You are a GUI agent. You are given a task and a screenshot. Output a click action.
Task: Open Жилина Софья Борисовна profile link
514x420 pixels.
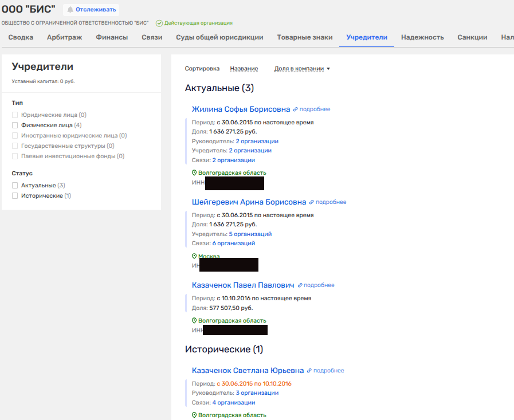coord(241,109)
